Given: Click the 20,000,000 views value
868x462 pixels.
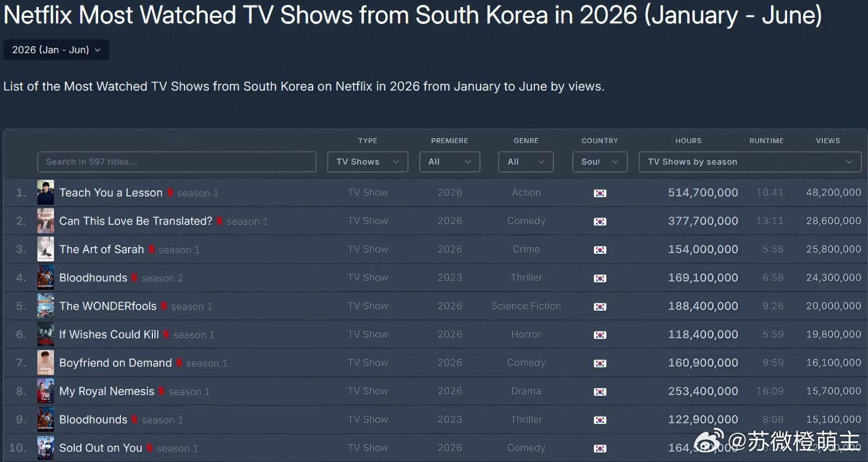Looking at the screenshot, I should pyautogui.click(x=834, y=306).
